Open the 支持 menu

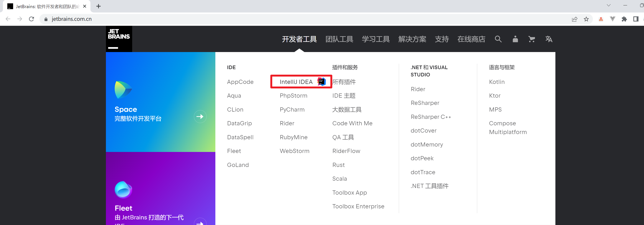(x=442, y=39)
